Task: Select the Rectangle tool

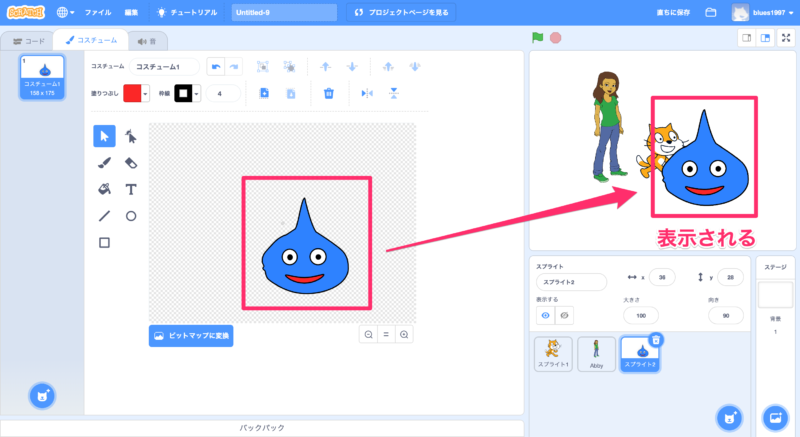Action: click(104, 242)
